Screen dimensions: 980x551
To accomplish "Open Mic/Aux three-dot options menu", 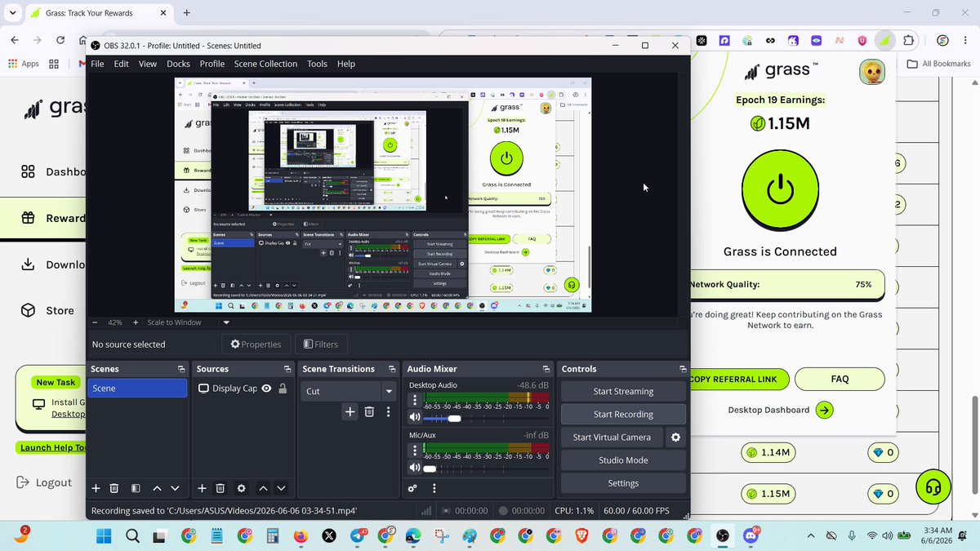I will point(415,451).
